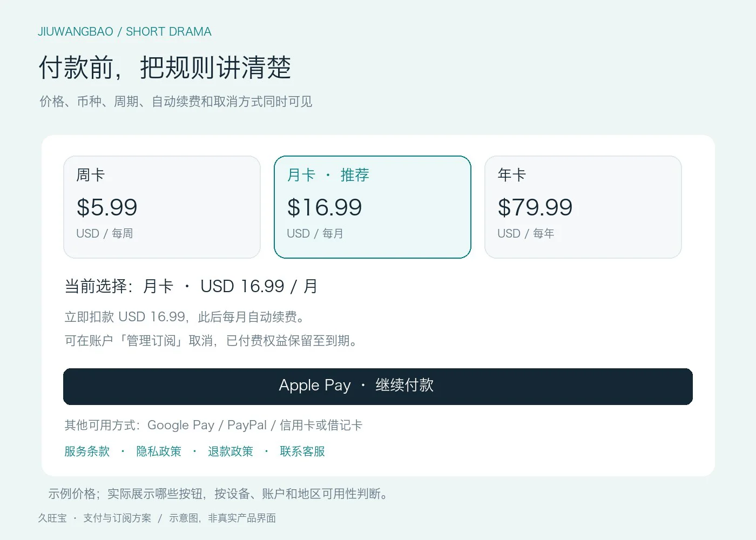This screenshot has height=540, width=756.
Task: Select the 周卡 $5.99 weekly plan card
Action: pos(162,207)
